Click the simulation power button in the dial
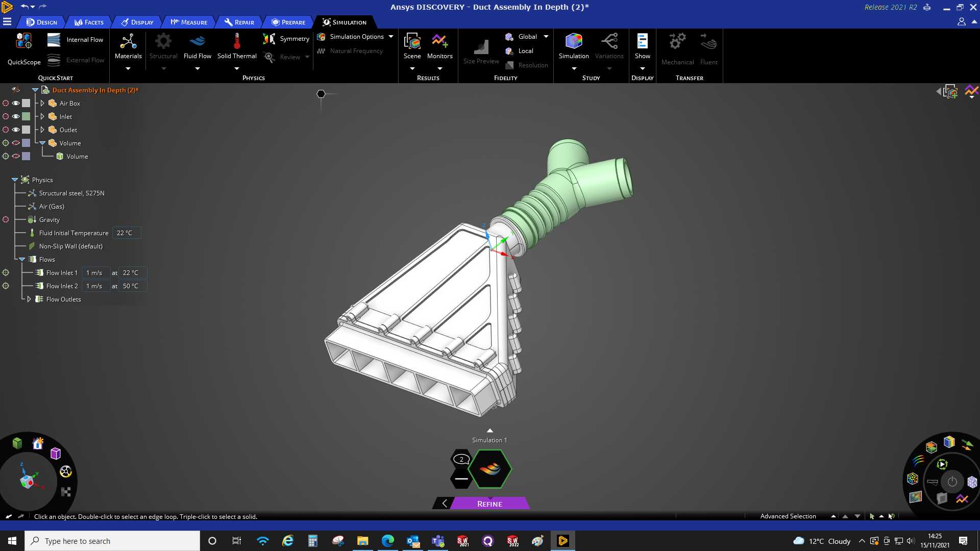The height and width of the screenshot is (551, 980). (x=952, y=482)
